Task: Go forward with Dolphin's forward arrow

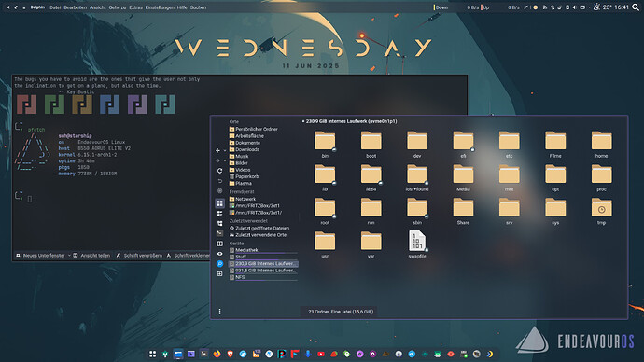Action: (218, 160)
